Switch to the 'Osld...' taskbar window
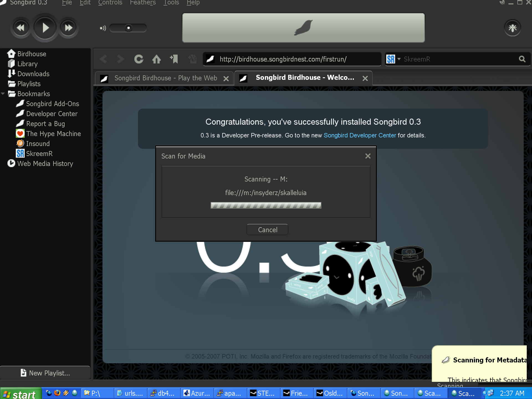Viewport: 532px width, 399px height. click(331, 393)
